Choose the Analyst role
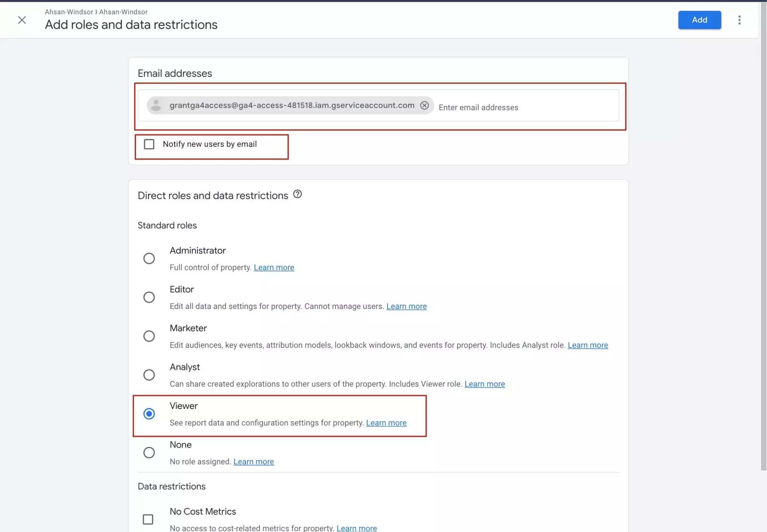Image resolution: width=767 pixels, height=532 pixels. click(x=149, y=375)
